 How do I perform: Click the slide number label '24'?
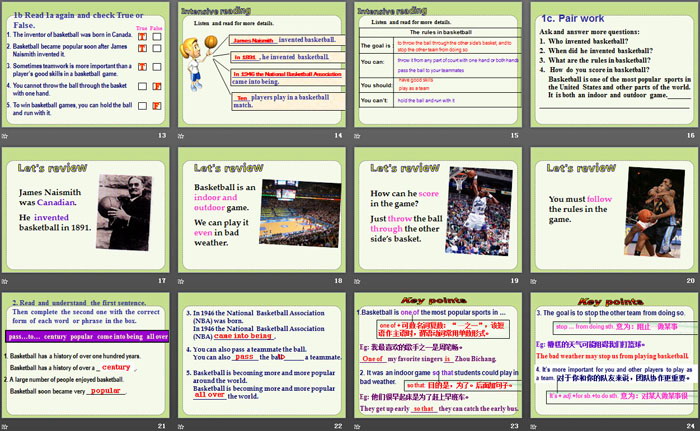pyautogui.click(x=691, y=426)
